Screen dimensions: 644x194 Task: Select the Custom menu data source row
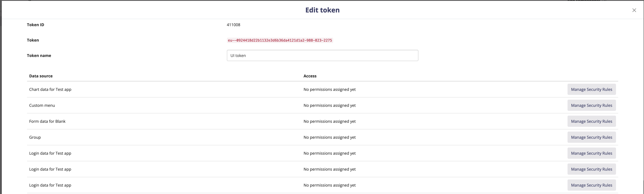[42, 106]
